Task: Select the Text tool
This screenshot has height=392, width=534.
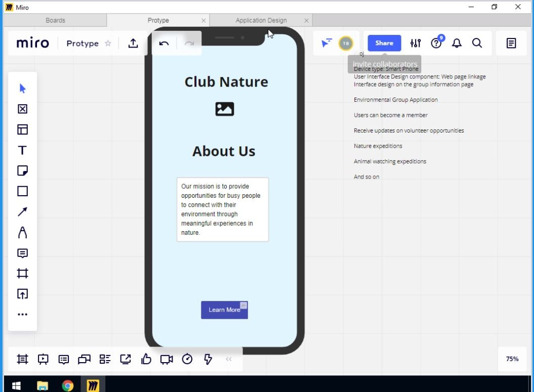Action: [22, 150]
